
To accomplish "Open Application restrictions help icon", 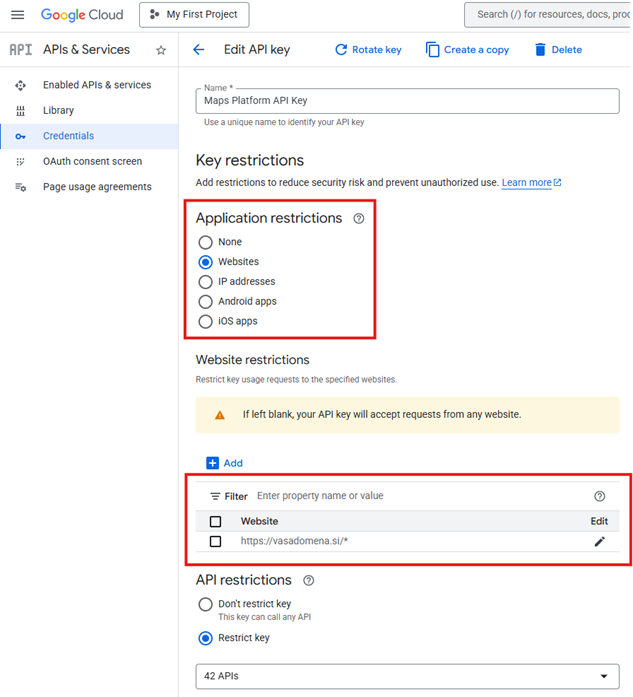I will [359, 218].
